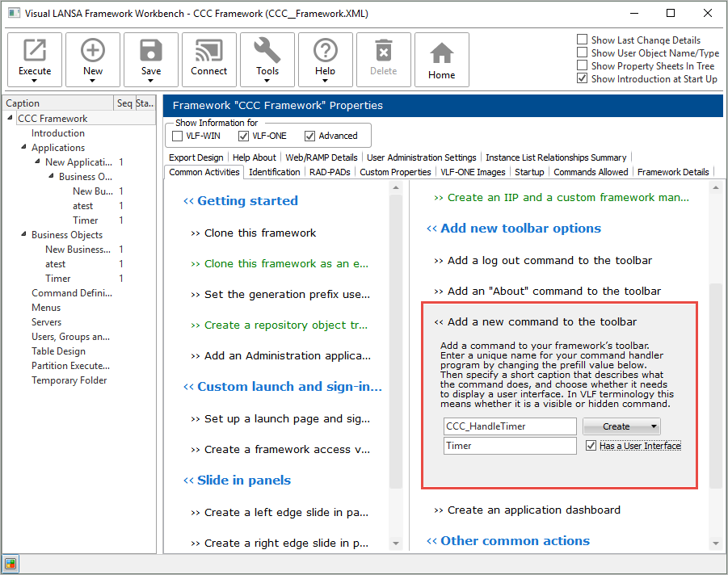Collapse the Business Objects tree node

pyautogui.click(x=23, y=235)
